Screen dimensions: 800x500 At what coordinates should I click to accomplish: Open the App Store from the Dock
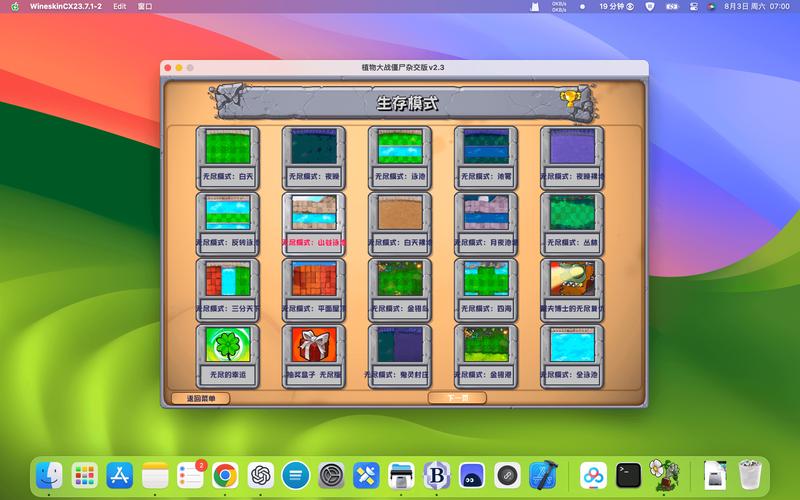(x=120, y=474)
